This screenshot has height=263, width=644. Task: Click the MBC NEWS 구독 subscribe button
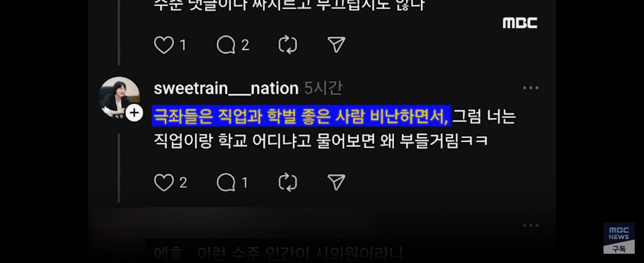(x=619, y=238)
